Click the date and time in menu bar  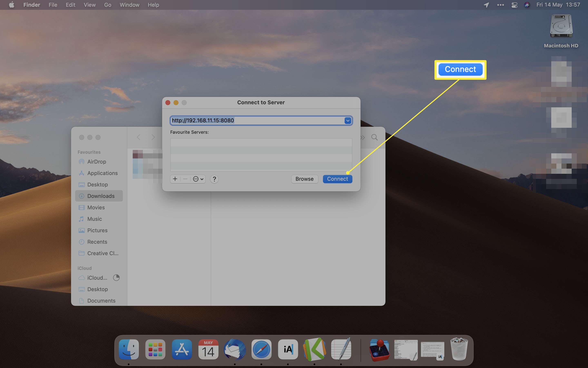click(558, 5)
